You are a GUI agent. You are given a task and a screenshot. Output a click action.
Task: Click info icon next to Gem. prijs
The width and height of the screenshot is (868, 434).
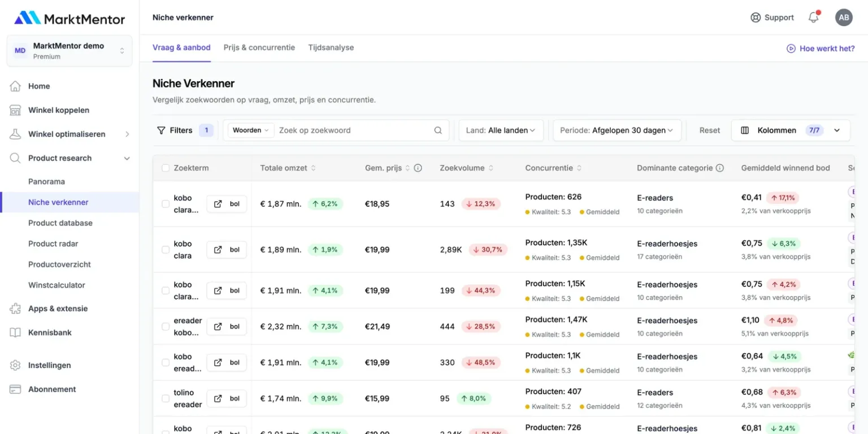click(418, 168)
